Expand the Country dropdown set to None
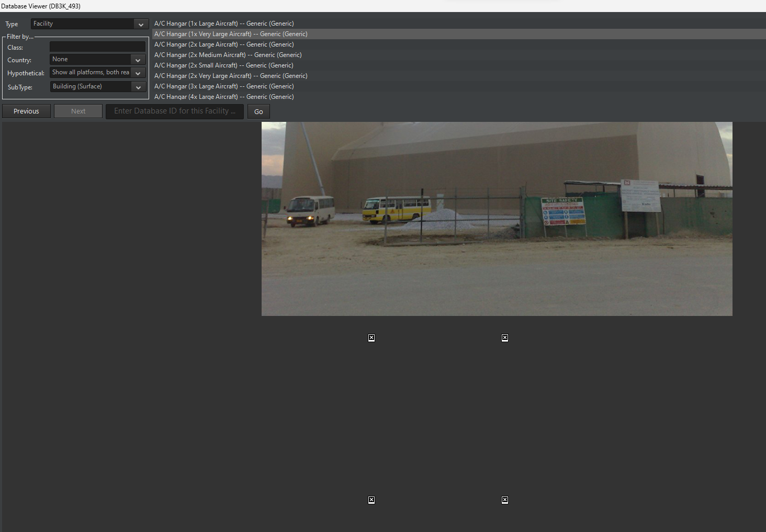The height and width of the screenshot is (532, 766). coord(97,60)
